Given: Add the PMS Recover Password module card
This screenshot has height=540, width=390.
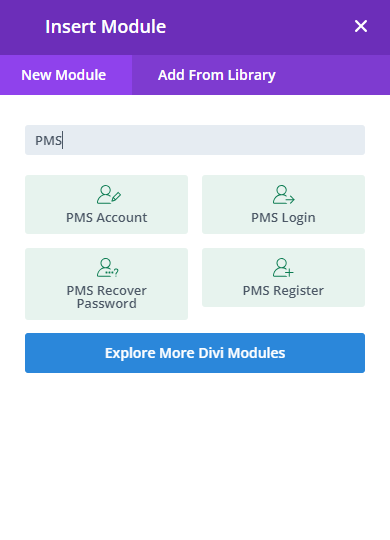Looking at the screenshot, I should [106, 284].
